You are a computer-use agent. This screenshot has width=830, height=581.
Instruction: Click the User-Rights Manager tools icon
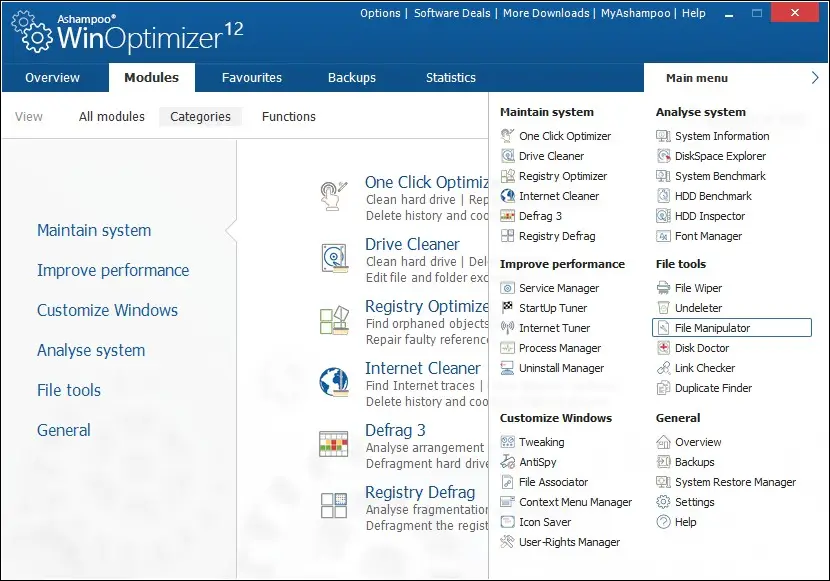(x=507, y=542)
